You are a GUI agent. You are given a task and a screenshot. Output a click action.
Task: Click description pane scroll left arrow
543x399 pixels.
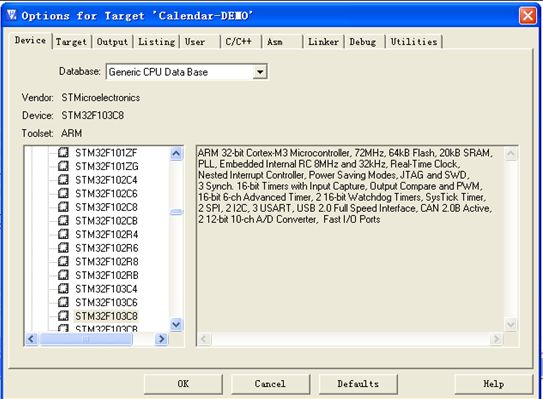click(204, 339)
